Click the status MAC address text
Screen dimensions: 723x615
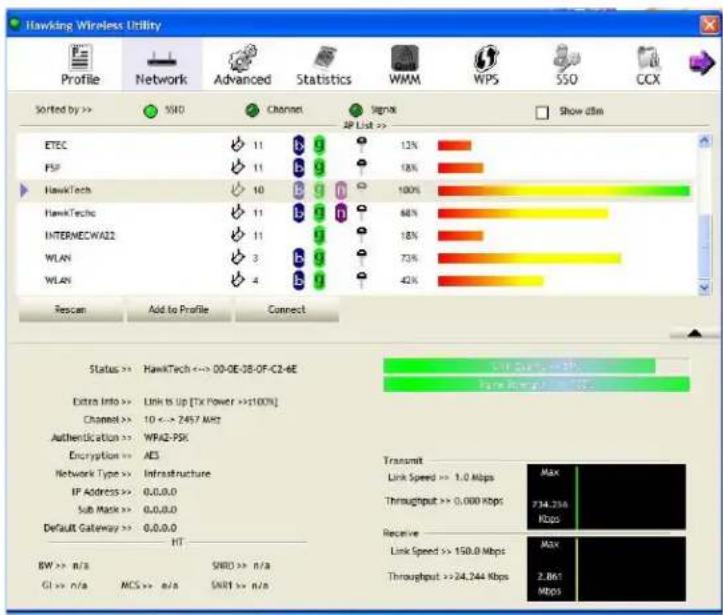[255, 369]
